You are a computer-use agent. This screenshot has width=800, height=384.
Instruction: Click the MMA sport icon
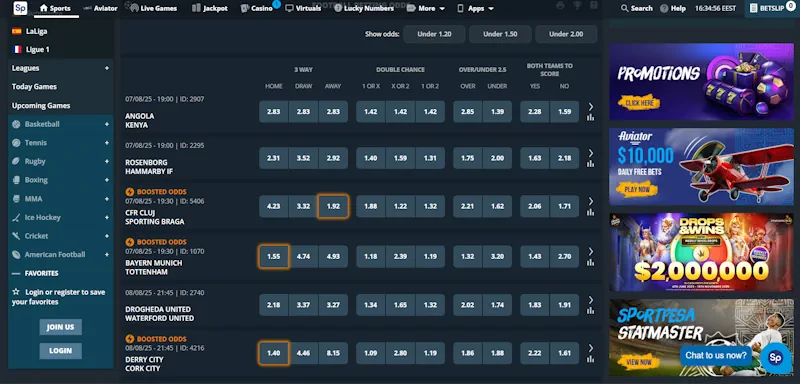[x=16, y=199]
